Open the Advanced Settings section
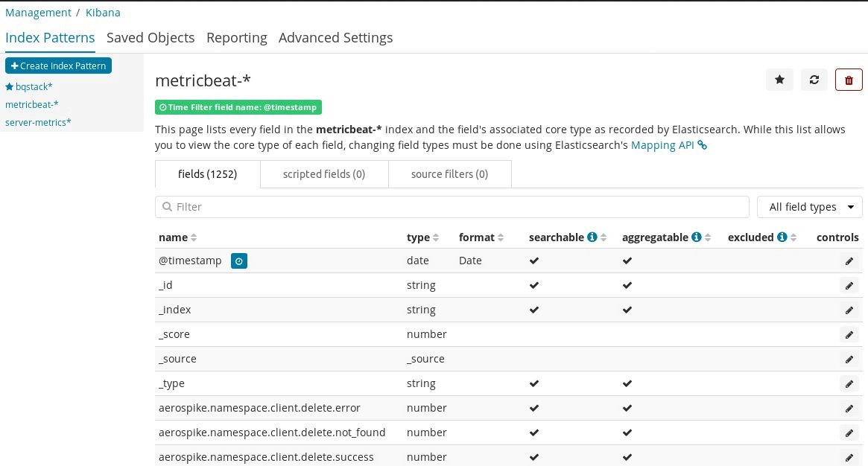This screenshot has width=868, height=466. pos(335,38)
